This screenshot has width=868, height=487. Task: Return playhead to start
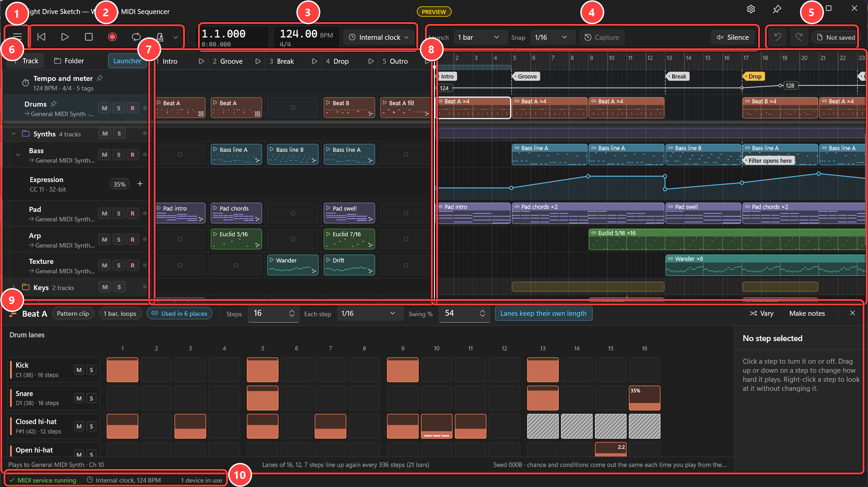tap(41, 37)
